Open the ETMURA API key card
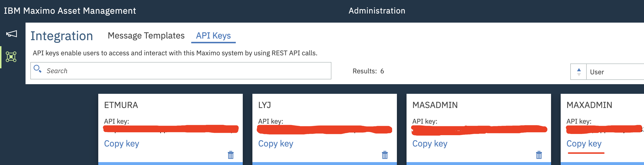The height and width of the screenshot is (165, 644). (x=170, y=129)
